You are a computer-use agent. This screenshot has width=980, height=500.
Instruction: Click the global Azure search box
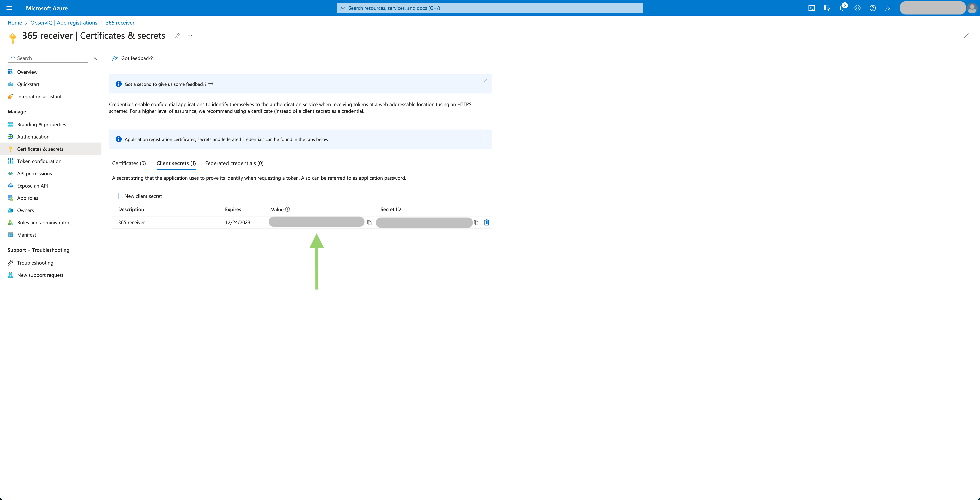(x=490, y=8)
